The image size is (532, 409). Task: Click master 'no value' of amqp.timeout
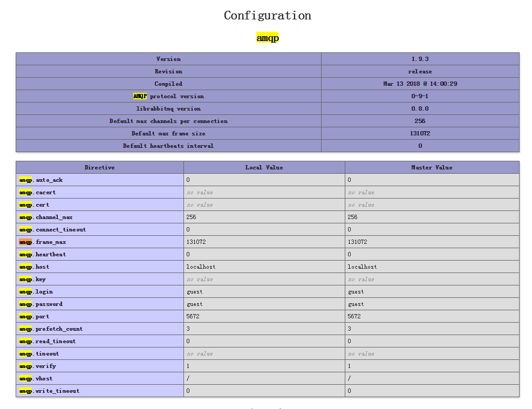[x=361, y=353]
